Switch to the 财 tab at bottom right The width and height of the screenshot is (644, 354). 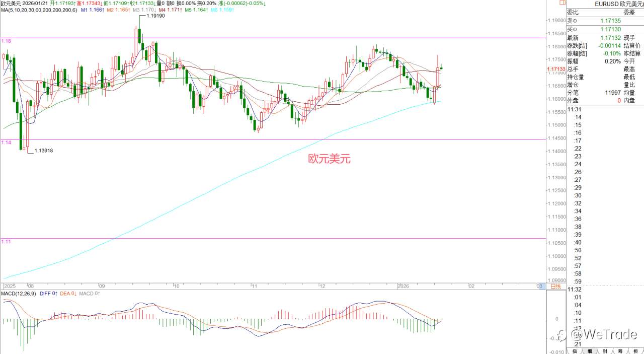[605, 351]
